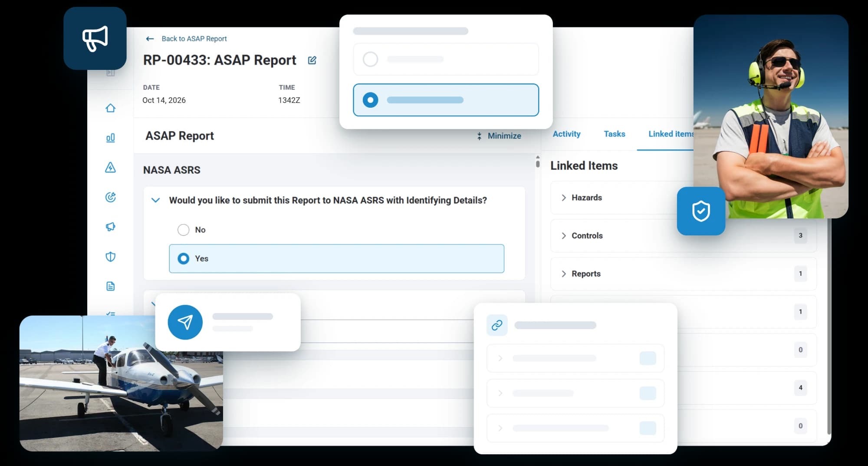Screen dimensions: 868x466
Task: Click the chain link icon in overlay card
Action: click(x=497, y=325)
